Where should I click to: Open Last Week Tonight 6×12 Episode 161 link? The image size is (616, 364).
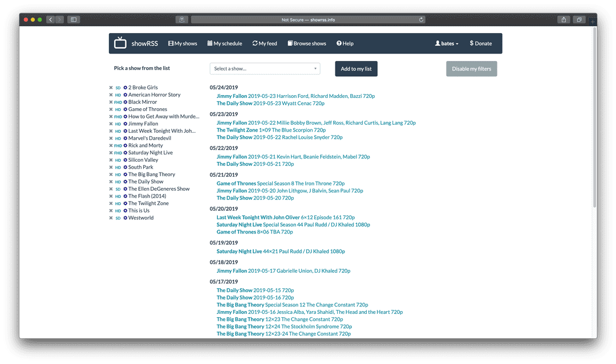(x=286, y=218)
